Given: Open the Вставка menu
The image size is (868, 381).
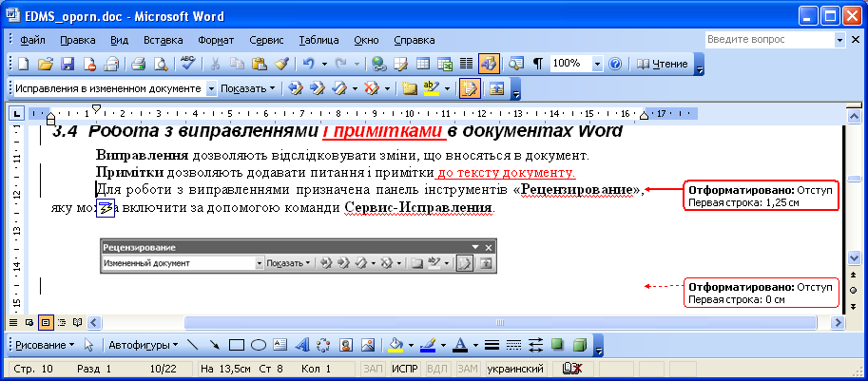Looking at the screenshot, I should 164,40.
